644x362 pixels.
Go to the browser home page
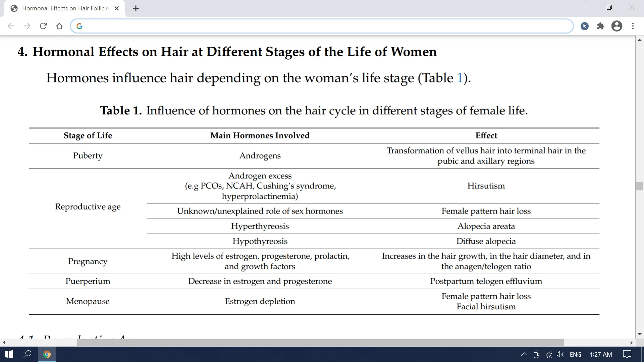point(59,26)
